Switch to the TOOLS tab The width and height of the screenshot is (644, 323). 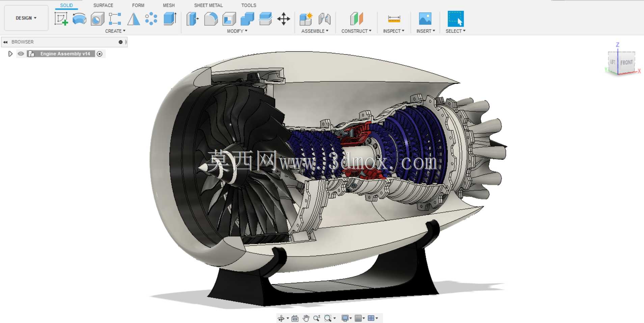tap(249, 5)
